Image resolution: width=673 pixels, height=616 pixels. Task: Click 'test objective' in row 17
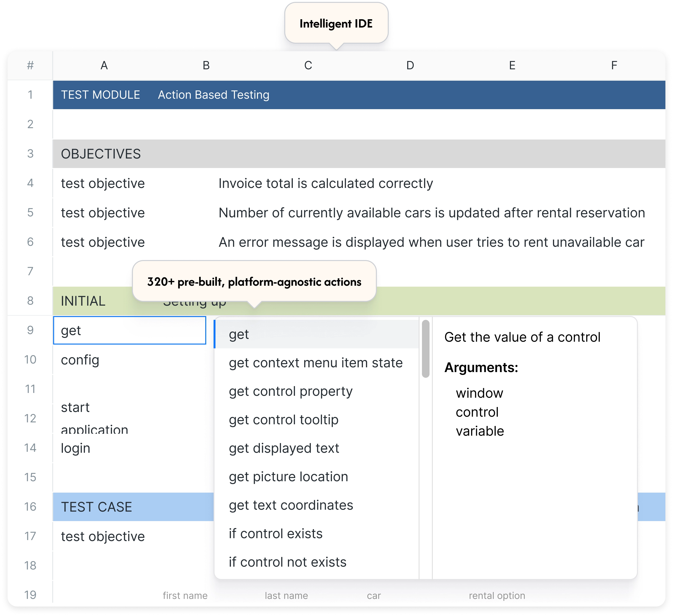103,537
